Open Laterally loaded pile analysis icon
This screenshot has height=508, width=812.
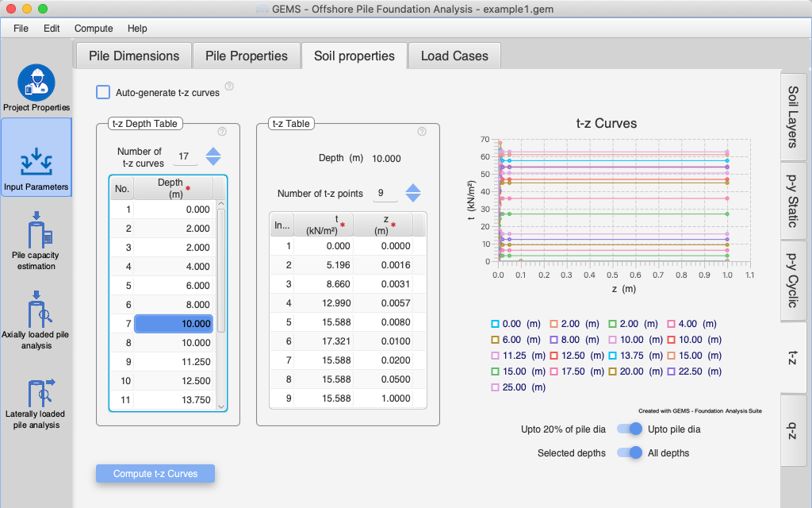click(x=36, y=392)
